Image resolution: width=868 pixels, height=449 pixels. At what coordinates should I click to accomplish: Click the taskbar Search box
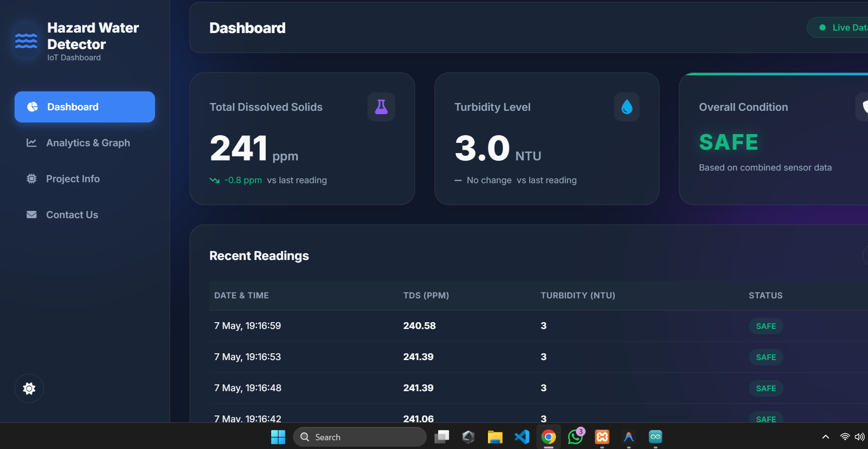[360, 437]
